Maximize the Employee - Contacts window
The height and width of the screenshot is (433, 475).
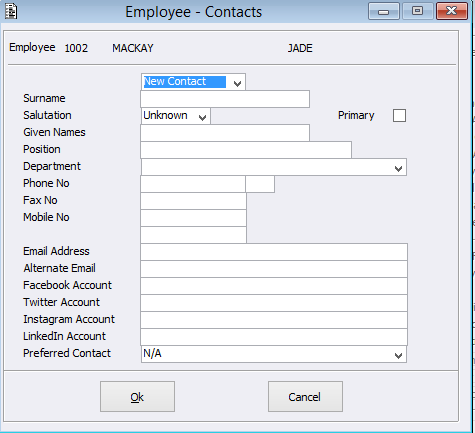(417, 11)
